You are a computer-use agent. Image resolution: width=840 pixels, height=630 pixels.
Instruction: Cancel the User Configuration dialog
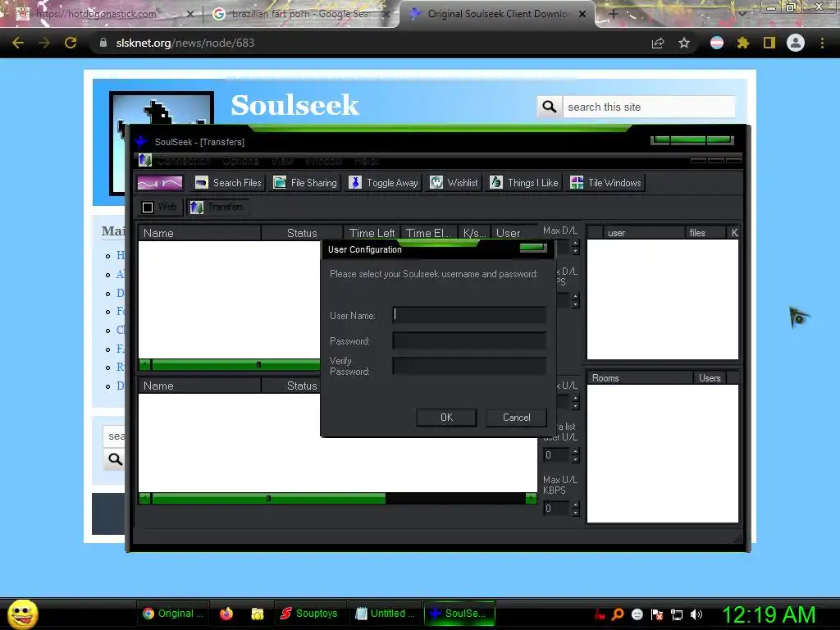click(x=517, y=418)
